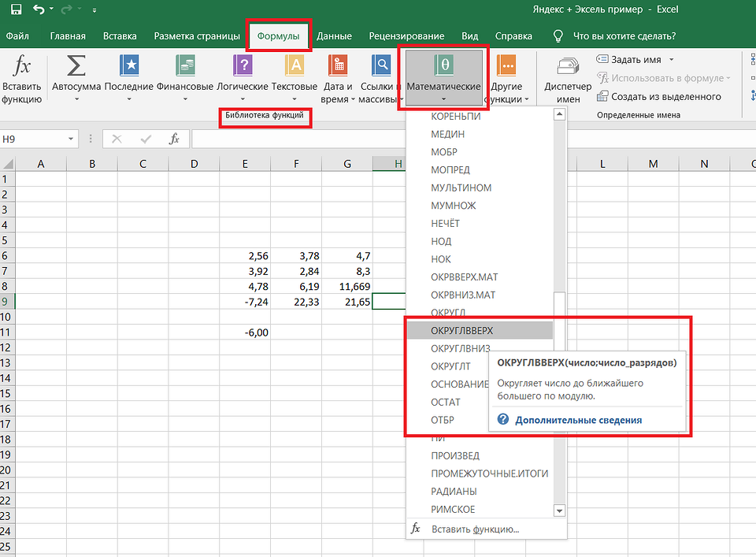Screen dimensions: 756x557
Task: Expand the Автосумма dropdown arrow
Action: pyautogui.click(x=76, y=99)
